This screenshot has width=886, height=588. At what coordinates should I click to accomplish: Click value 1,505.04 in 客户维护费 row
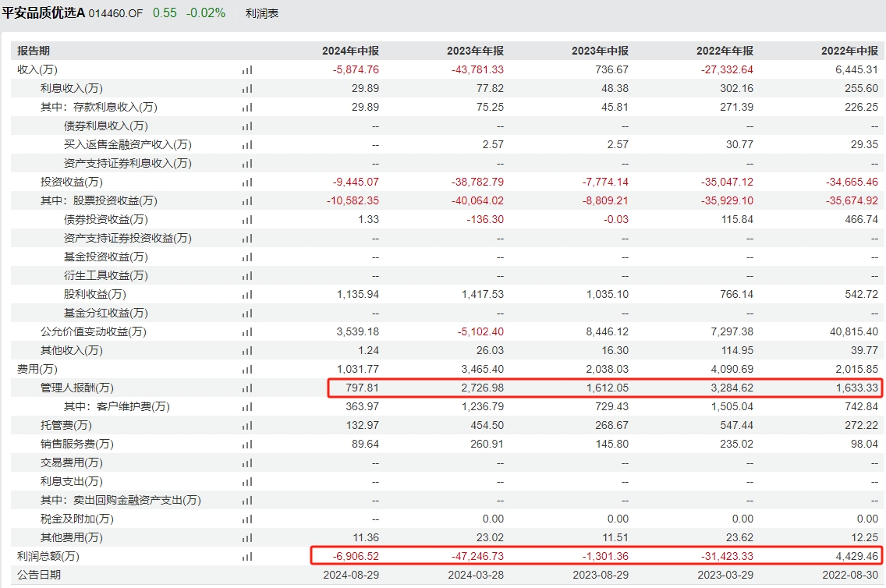[732, 406]
